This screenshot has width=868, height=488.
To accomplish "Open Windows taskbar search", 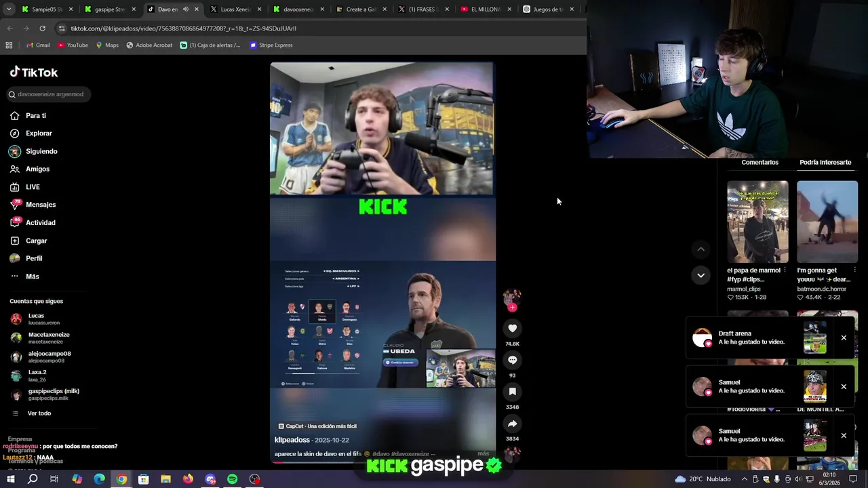I will tap(33, 479).
